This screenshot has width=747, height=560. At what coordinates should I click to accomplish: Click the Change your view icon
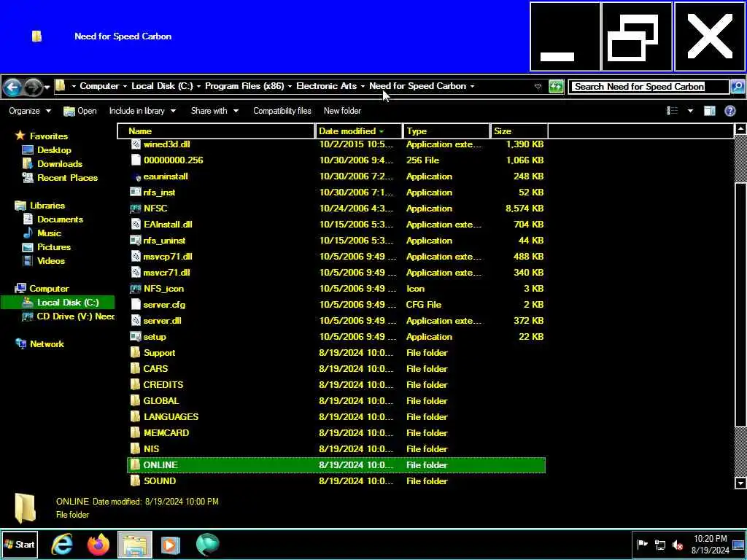[x=673, y=111]
